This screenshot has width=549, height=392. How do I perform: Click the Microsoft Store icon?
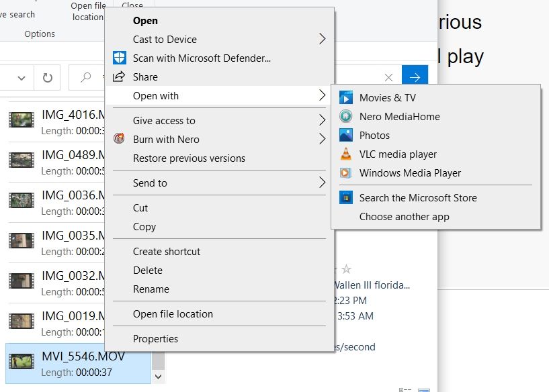pyautogui.click(x=346, y=198)
